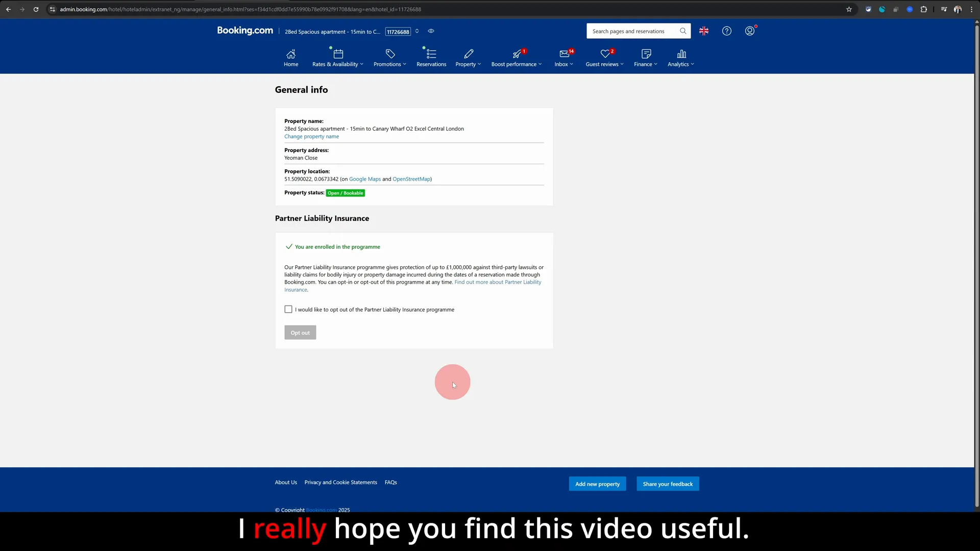Tick opt out of Partner Liability Insurance checkbox
Screen dimensions: 980x551
pos(288,309)
